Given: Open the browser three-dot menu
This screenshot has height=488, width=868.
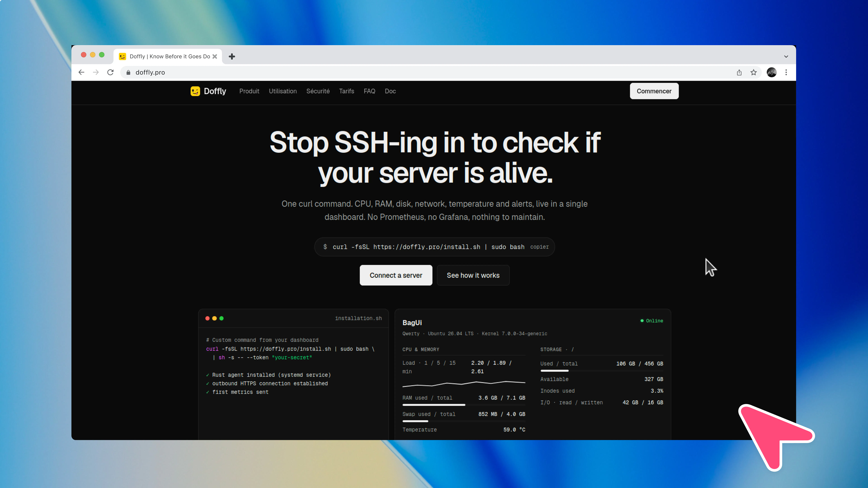Looking at the screenshot, I should click(786, 72).
